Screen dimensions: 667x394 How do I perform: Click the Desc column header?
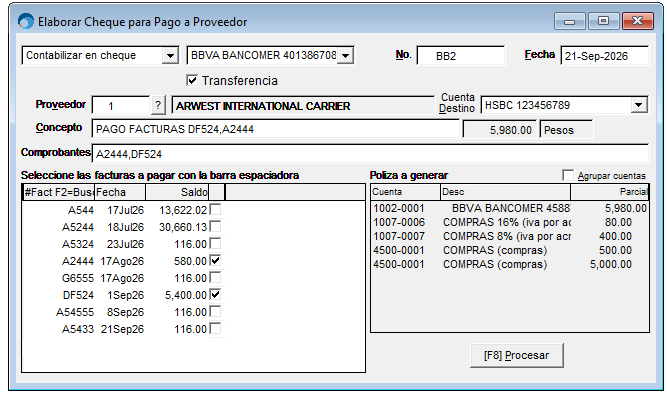pyautogui.click(x=505, y=192)
